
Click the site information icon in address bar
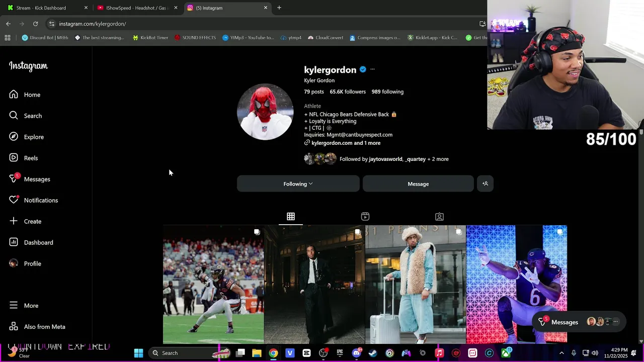tap(51, 24)
